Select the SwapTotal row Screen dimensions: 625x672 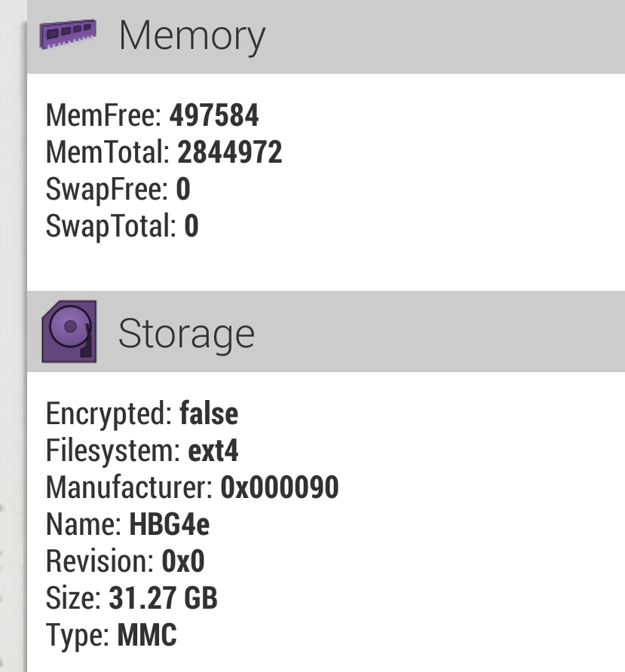(x=122, y=226)
